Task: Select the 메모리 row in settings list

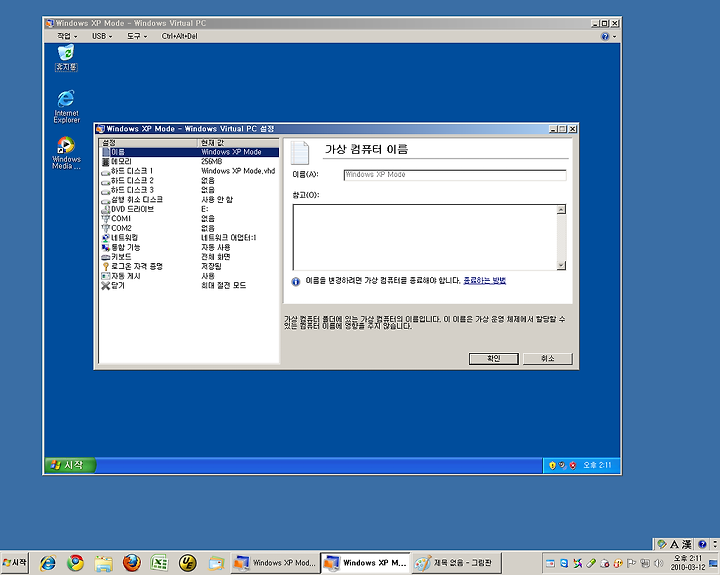Action: click(189, 162)
